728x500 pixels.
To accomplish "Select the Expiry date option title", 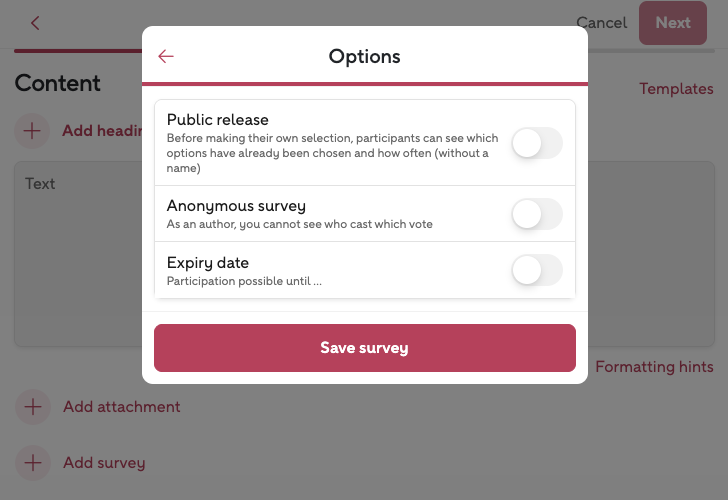I will [x=208, y=263].
